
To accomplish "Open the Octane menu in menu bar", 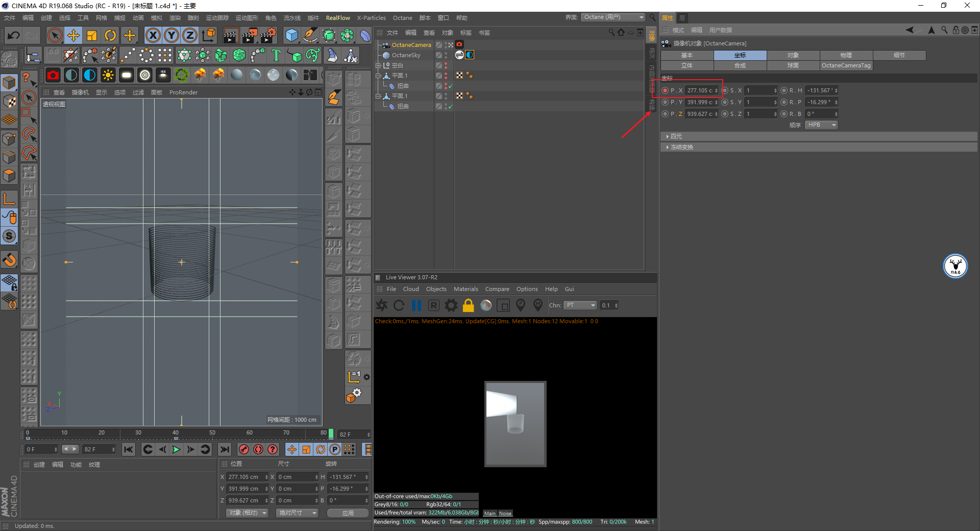I will pos(402,18).
